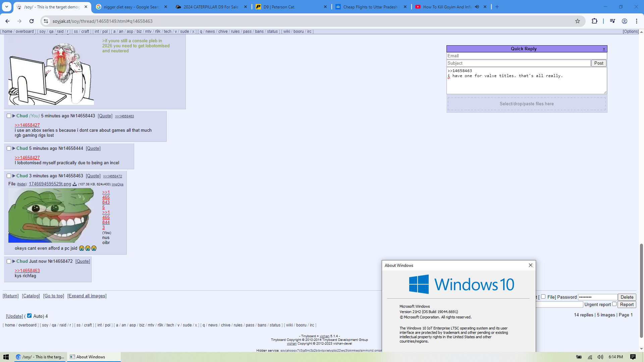Screen dimensions: 644x362
Task: Click the site information icon in the address bar
Action: pos(46,21)
